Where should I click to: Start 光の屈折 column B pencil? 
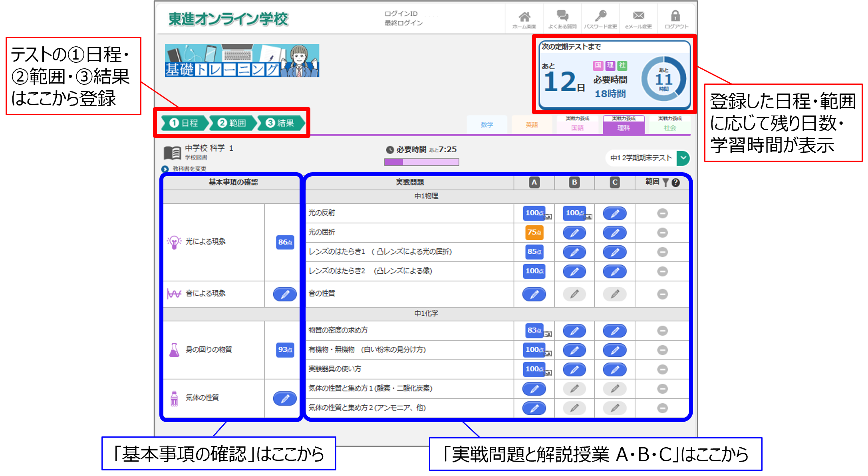click(x=574, y=233)
